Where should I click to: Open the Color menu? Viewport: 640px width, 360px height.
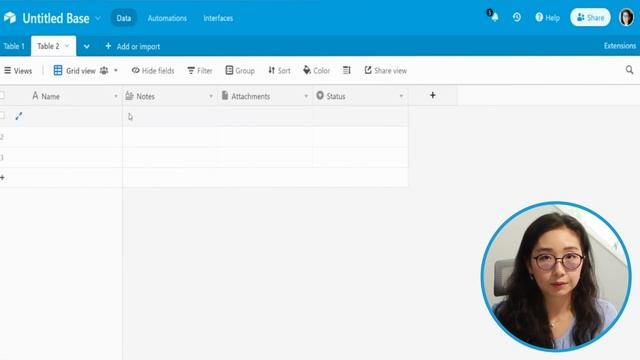pos(316,71)
